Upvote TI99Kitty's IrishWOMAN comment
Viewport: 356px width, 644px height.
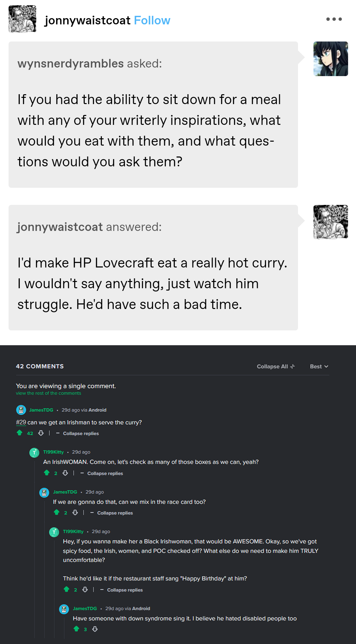[x=47, y=473]
